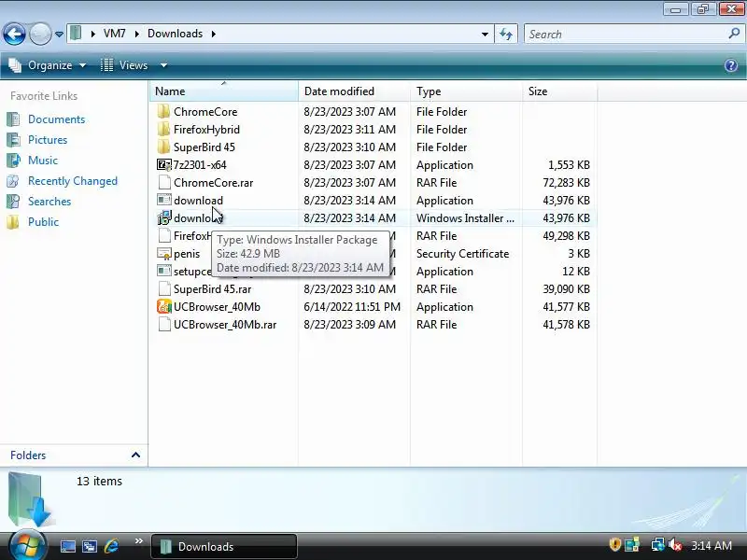Expand the Folders pane chevron
The height and width of the screenshot is (560, 747).
coord(135,455)
